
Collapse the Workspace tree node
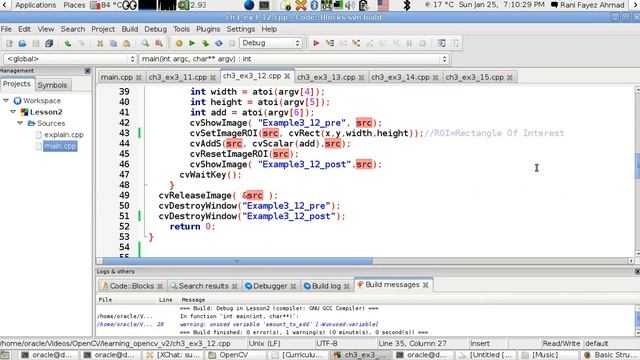click(6, 100)
